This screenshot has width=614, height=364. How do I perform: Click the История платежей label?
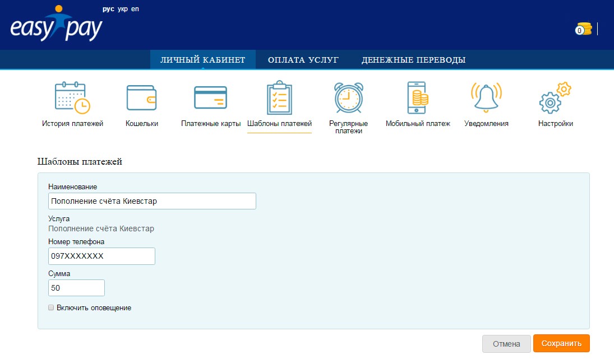pos(72,124)
